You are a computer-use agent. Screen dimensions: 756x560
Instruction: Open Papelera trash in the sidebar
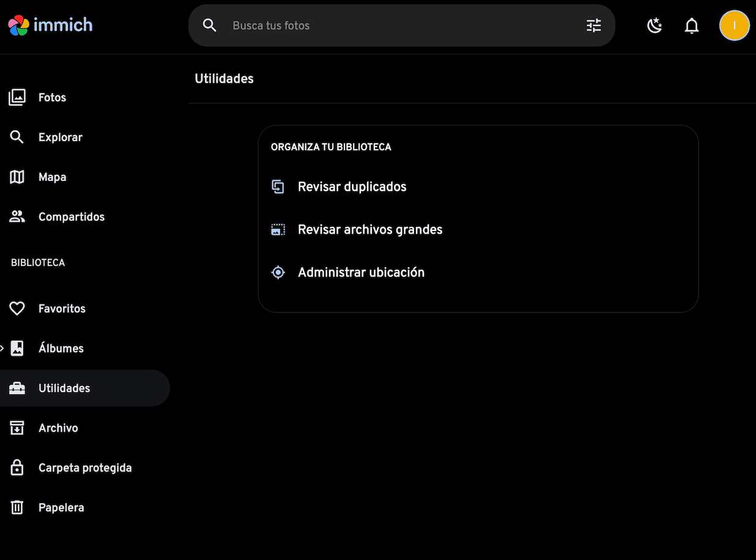click(61, 507)
